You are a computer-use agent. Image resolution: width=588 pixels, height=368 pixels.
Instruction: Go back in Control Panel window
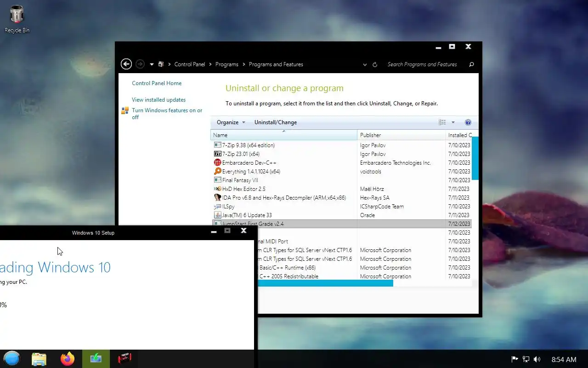(x=126, y=64)
